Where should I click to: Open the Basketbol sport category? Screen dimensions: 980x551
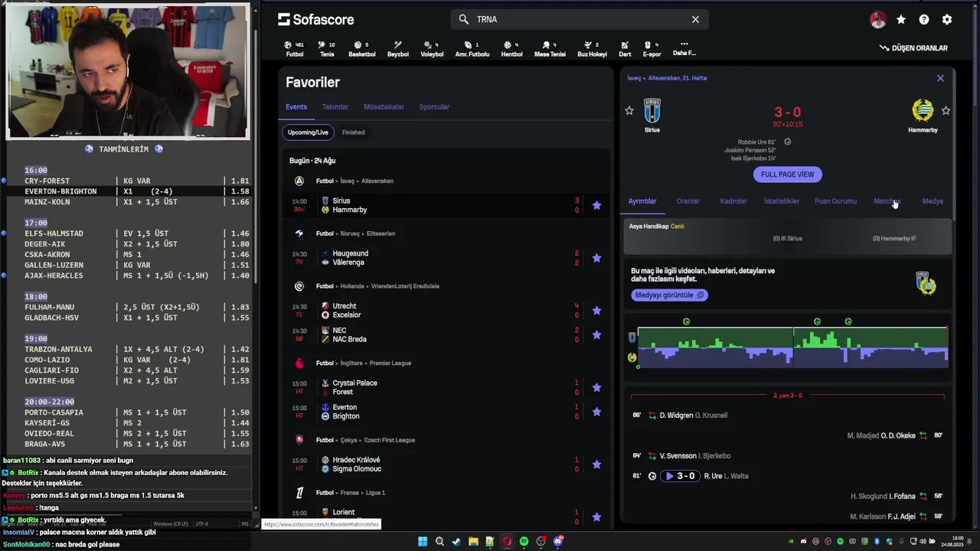tap(362, 49)
